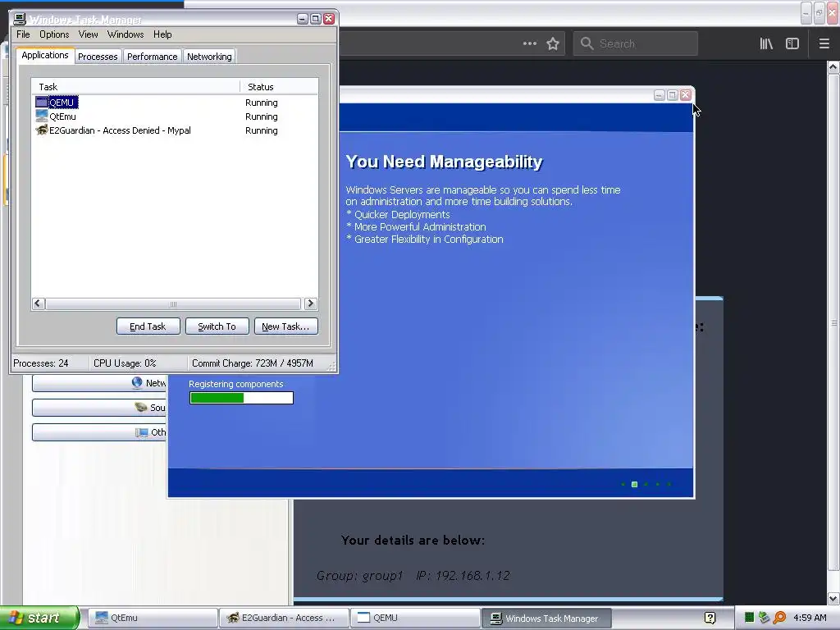The height and width of the screenshot is (630, 840).
Task: Click browser scrollbar up arrow
Action: point(833,67)
